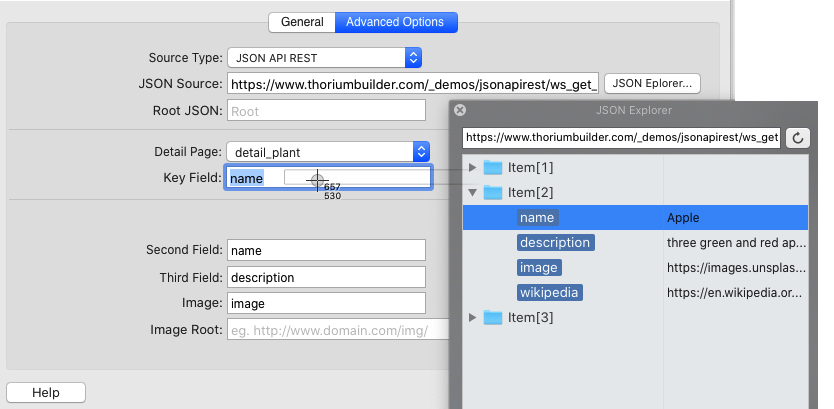Switch to the General tab
This screenshot has width=834, height=409.
click(x=301, y=22)
